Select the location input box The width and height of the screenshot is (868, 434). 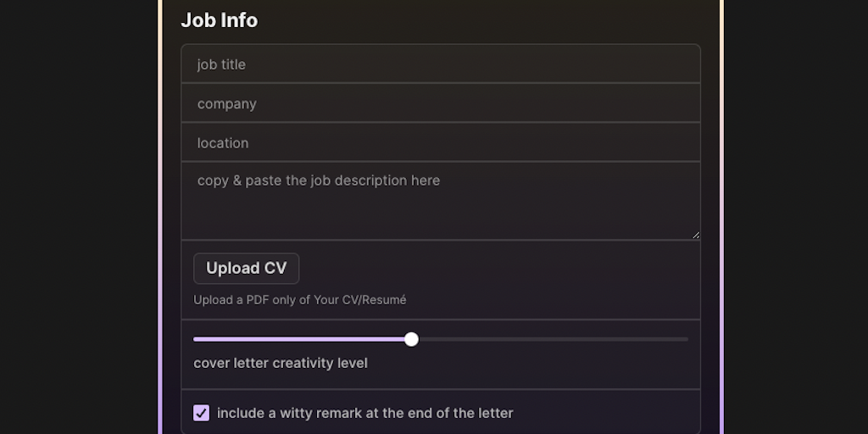tap(440, 142)
